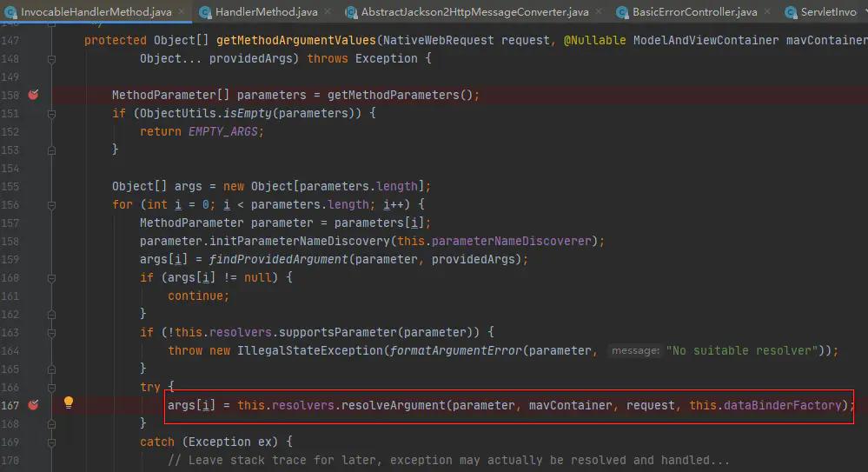This screenshot has height=472, width=868.
Task: Open the AbstractJackson2HttpMessageConverter.java tab
Action: pyautogui.click(x=474, y=11)
